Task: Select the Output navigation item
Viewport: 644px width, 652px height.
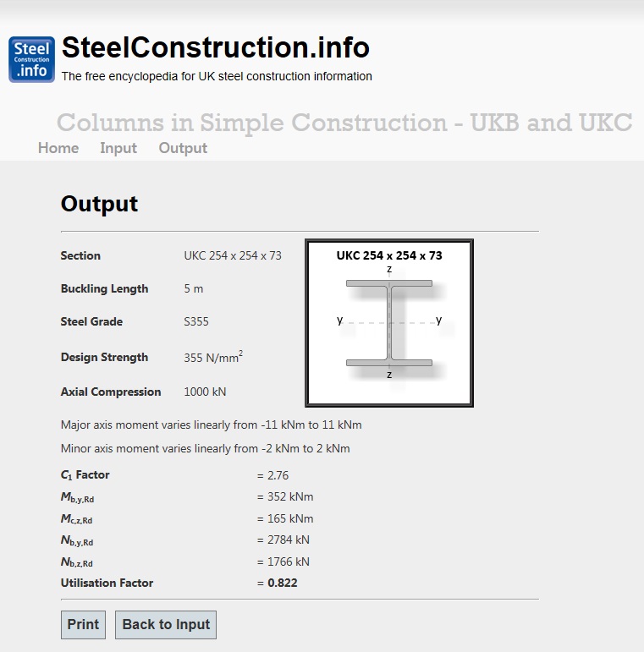Action: pyautogui.click(x=183, y=148)
